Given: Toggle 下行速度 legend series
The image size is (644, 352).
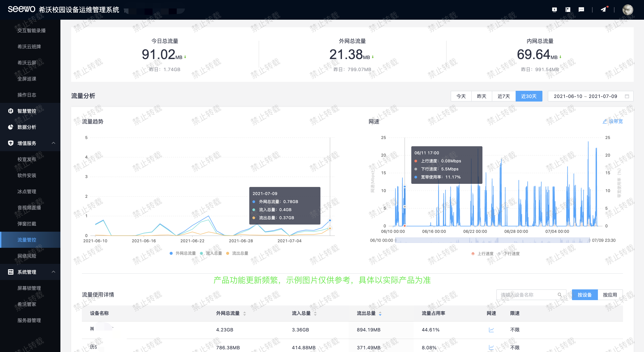Looking at the screenshot, I should (x=509, y=254).
